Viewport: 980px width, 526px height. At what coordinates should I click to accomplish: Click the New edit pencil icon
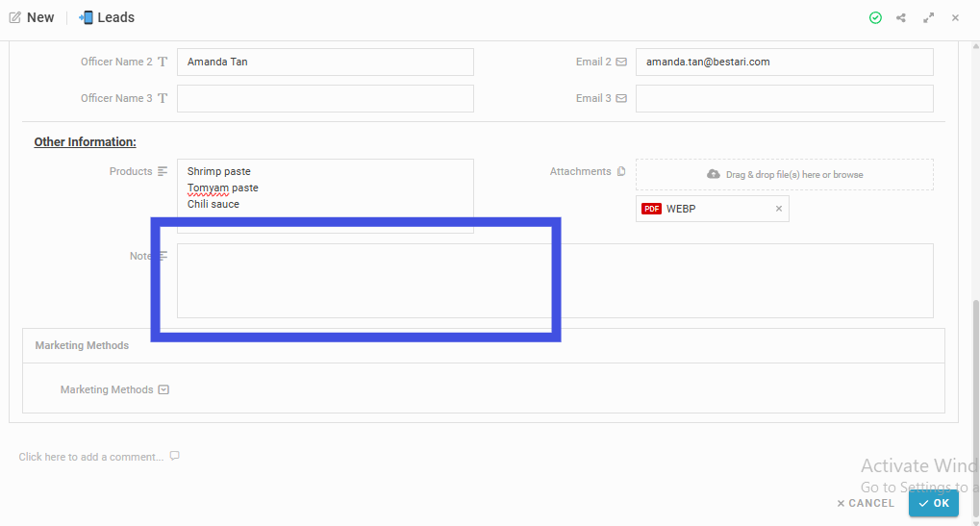point(15,17)
